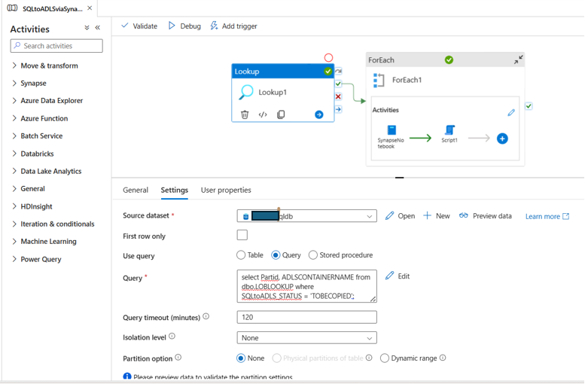Show Dynamic range info tooltip icon
Viewport: 588px width, 384px height.
(443, 358)
